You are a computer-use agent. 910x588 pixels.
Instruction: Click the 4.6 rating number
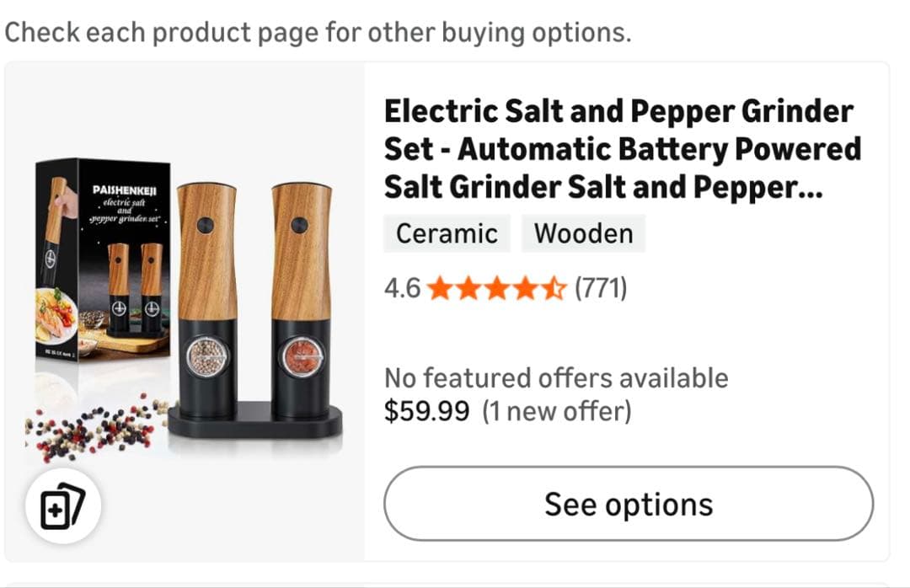(402, 289)
